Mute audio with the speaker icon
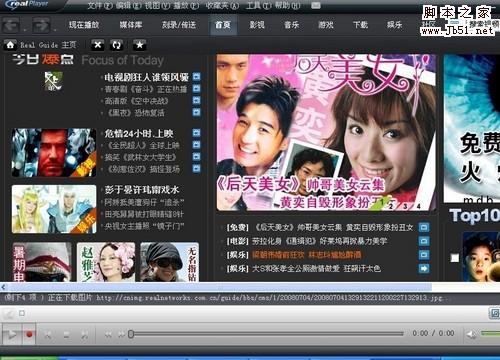Screen dimensions: 500x360 pos(471,334)
